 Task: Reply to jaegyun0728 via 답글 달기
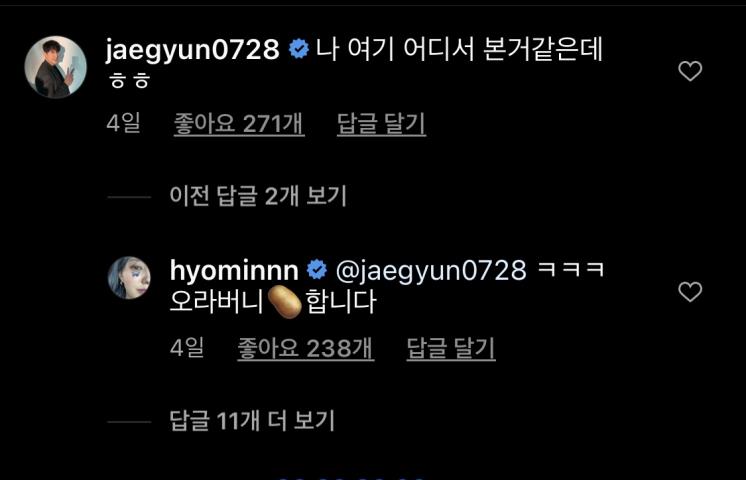point(381,124)
